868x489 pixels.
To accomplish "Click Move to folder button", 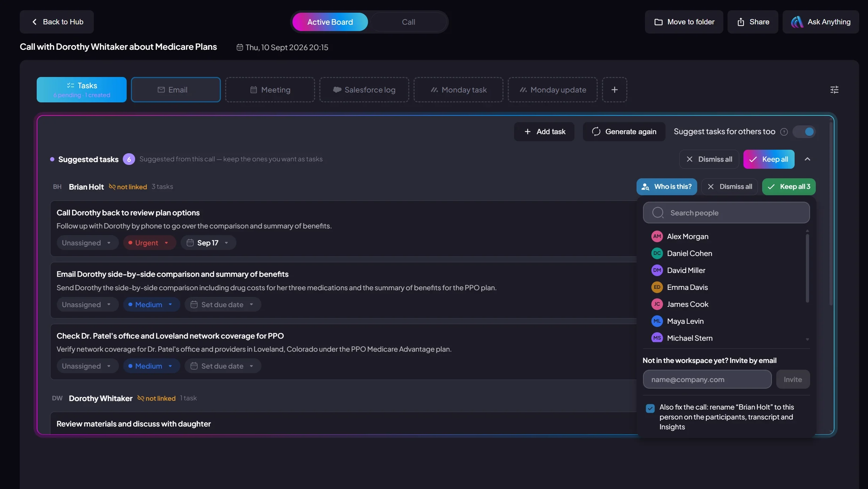I will coord(684,22).
